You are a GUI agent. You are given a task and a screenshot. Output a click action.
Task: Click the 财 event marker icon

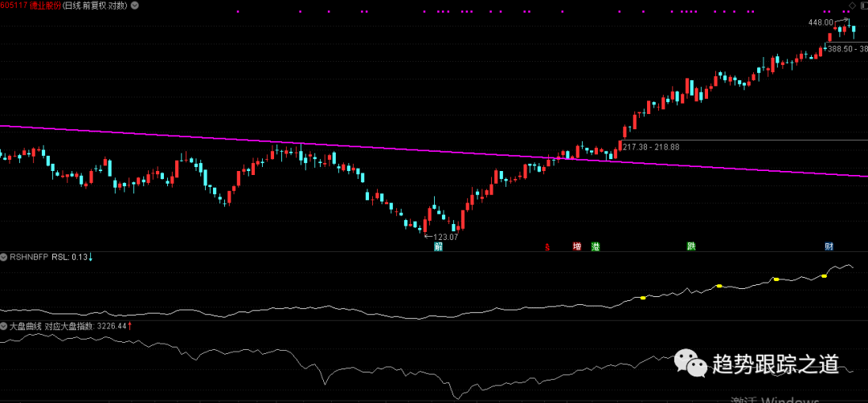coord(829,246)
